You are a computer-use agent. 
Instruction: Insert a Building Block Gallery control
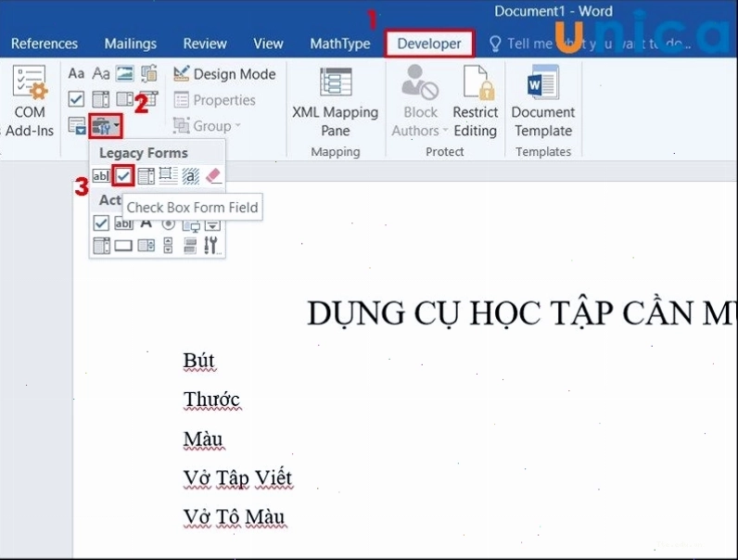tap(149, 74)
